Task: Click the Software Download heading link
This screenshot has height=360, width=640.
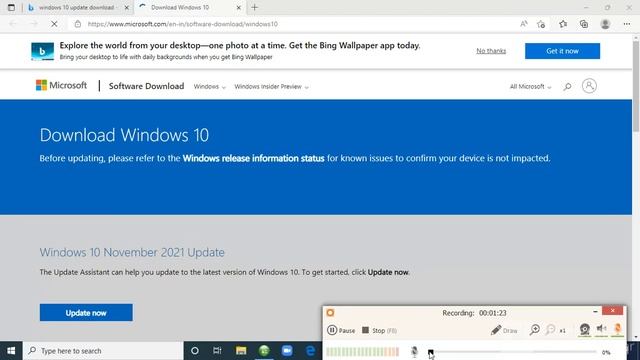Action: (x=146, y=86)
